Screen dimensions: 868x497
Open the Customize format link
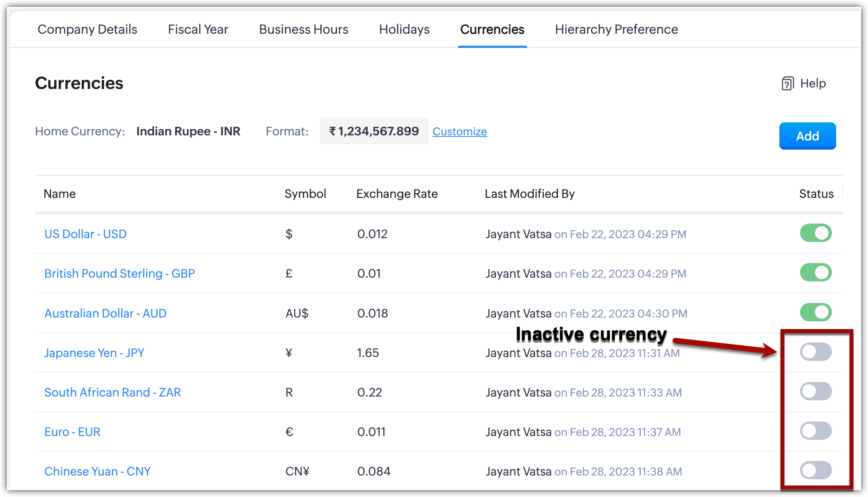coord(459,132)
